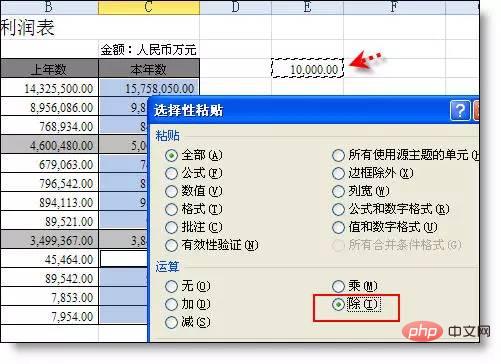The image size is (501, 364).
Task: Select operation 减 (S)
Action: click(188, 322)
